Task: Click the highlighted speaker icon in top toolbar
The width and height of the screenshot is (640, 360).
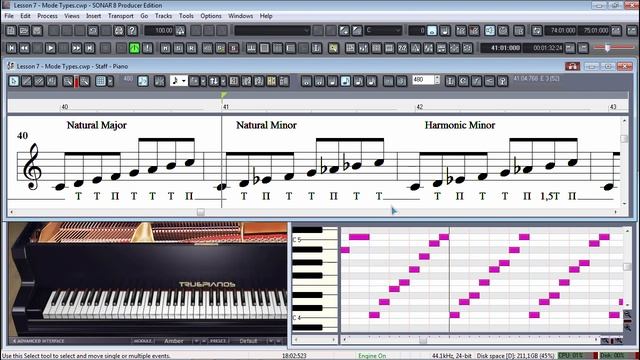Action: (x=490, y=31)
